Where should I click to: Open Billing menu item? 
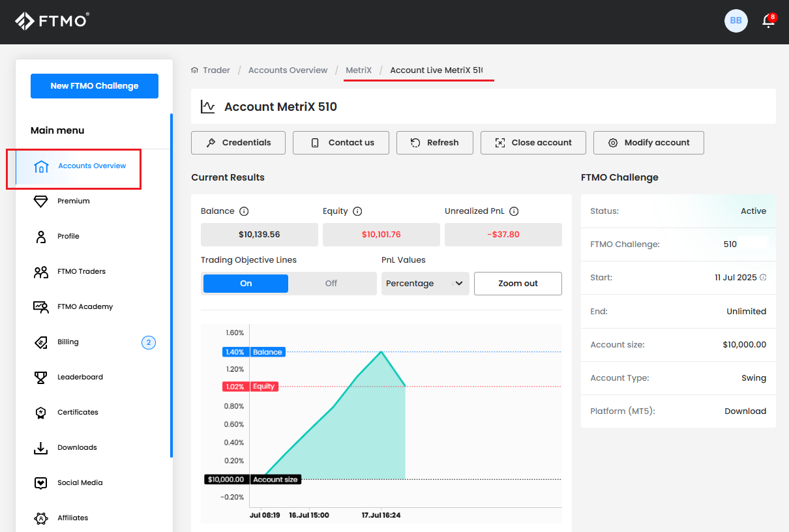point(93,342)
